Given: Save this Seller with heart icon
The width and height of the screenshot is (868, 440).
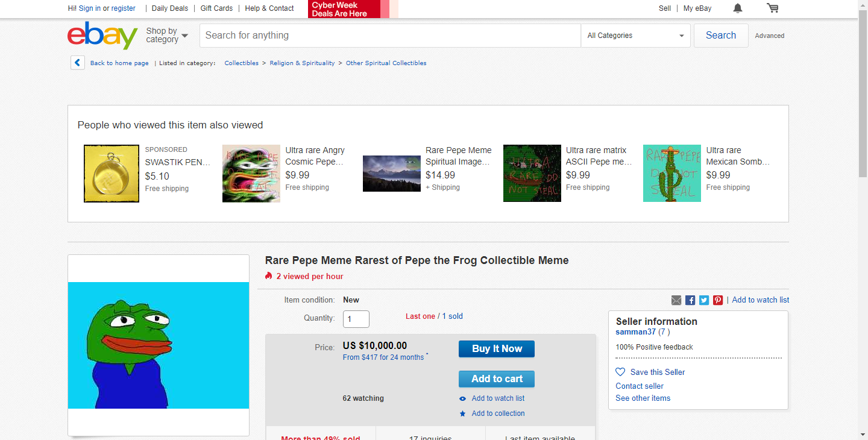Looking at the screenshot, I should 620,372.
